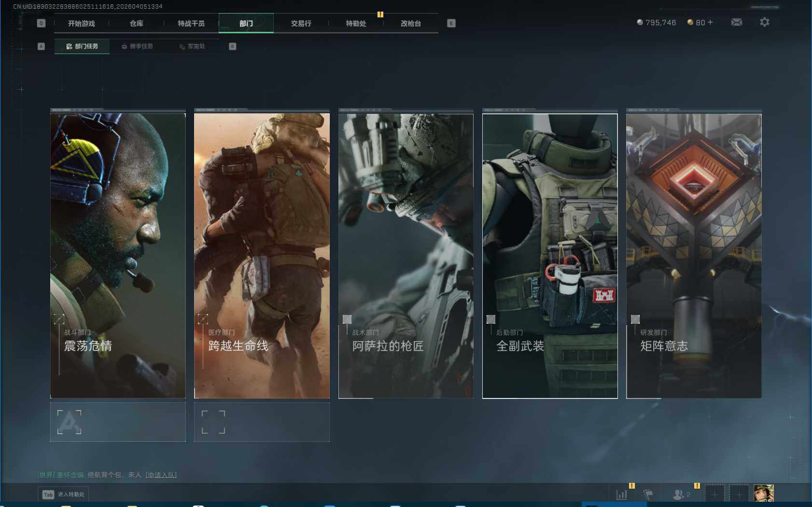
Task: Click the A previous-subtab key hint
Action: point(41,46)
